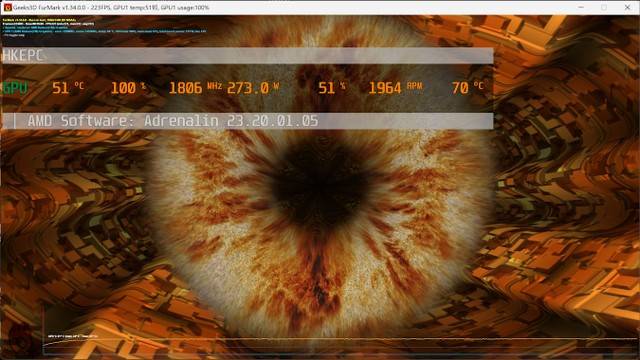Close the FurMark window
640x360 pixels.
coord(627,7)
